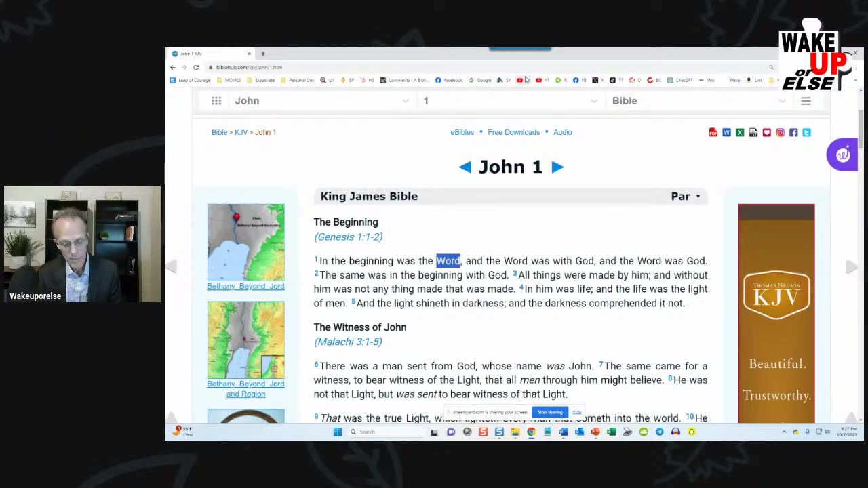Open the Genesis 1:1-2 cross reference
This screenshot has width=868, height=488.
pyautogui.click(x=348, y=237)
